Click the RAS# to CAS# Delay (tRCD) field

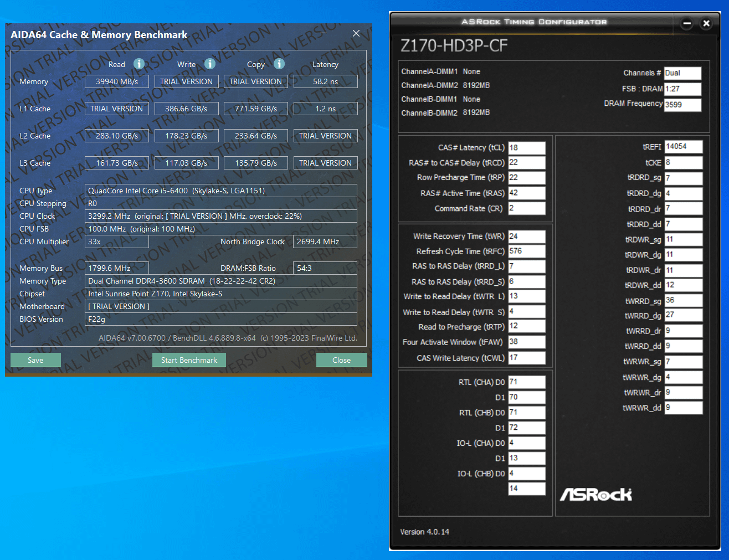click(x=527, y=163)
